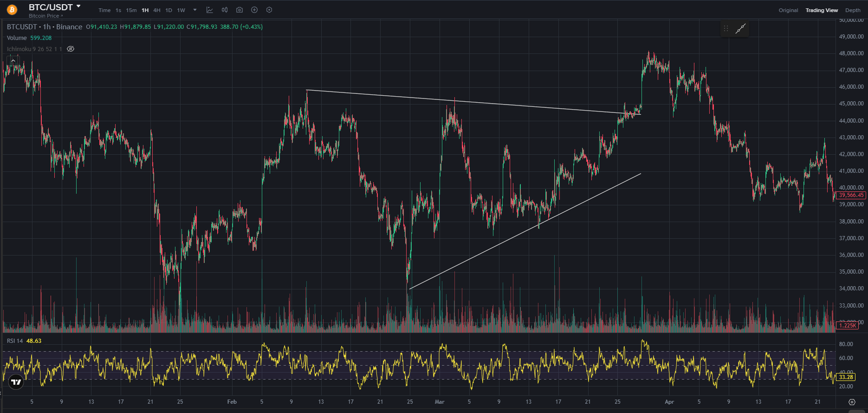Click the Time interval button
This screenshot has width=868, height=413.
[104, 10]
